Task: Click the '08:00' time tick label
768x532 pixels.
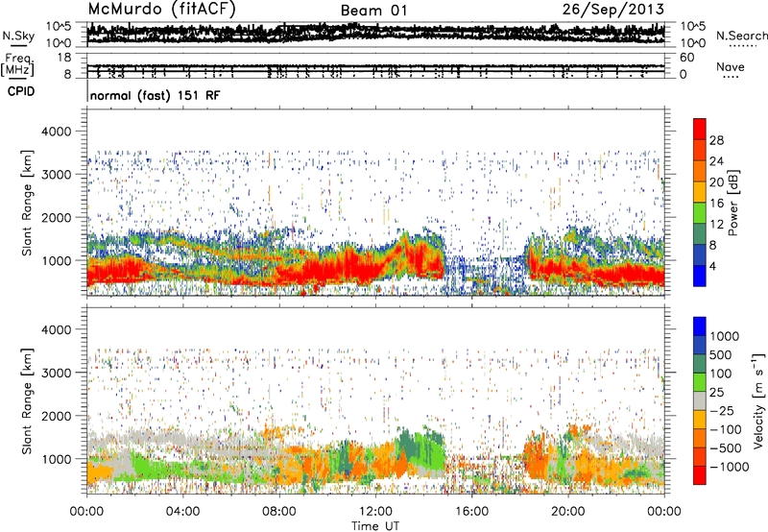Action: coord(279,512)
